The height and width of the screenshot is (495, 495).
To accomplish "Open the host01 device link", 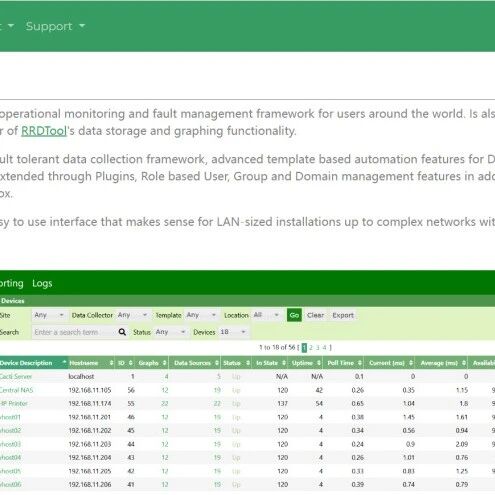I will 10,417.
